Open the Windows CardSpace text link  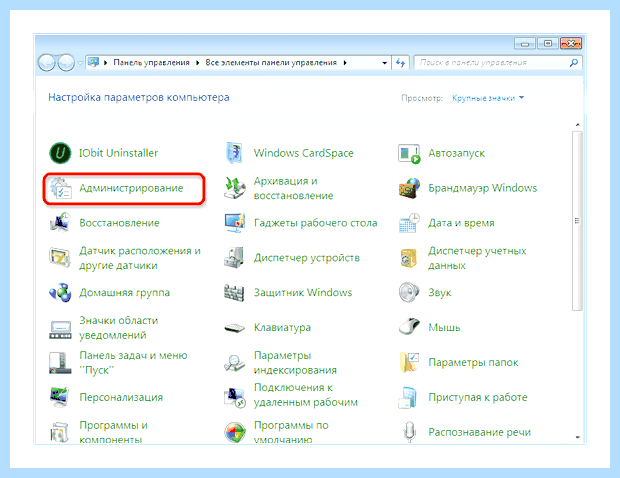point(304,153)
